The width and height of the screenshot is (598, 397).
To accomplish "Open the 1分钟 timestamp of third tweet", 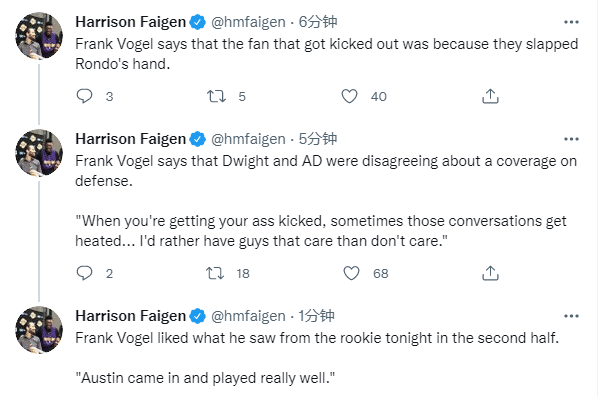I will tap(316, 316).
